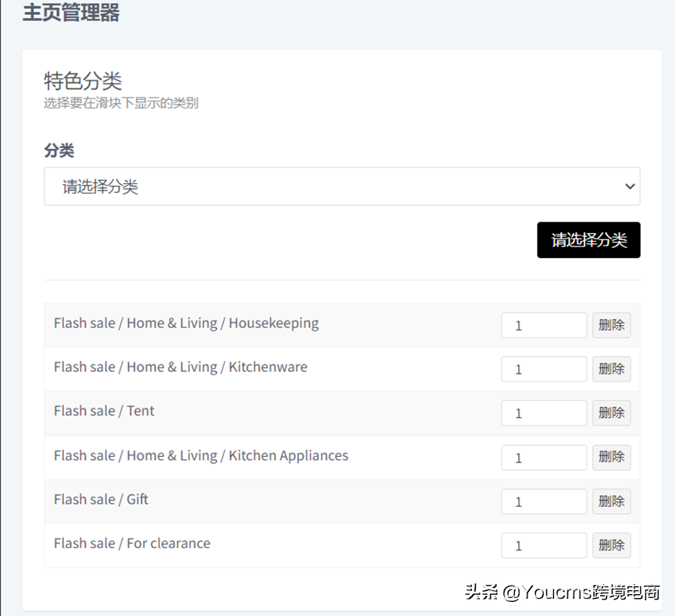This screenshot has height=616, width=675.
Task: Click the 特色分类 section title
Action: pyautogui.click(x=83, y=81)
